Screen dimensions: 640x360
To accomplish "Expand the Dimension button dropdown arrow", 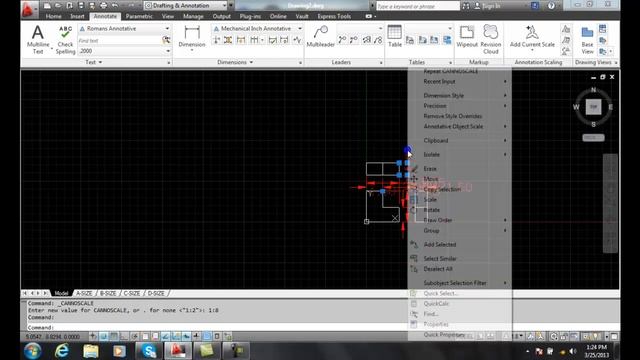I will pyautogui.click(x=192, y=50).
